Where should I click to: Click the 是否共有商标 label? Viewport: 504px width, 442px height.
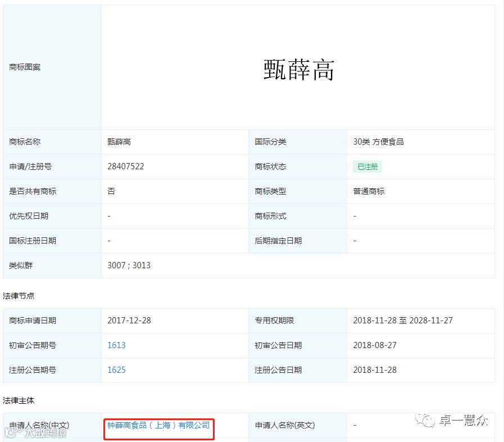pos(33,191)
